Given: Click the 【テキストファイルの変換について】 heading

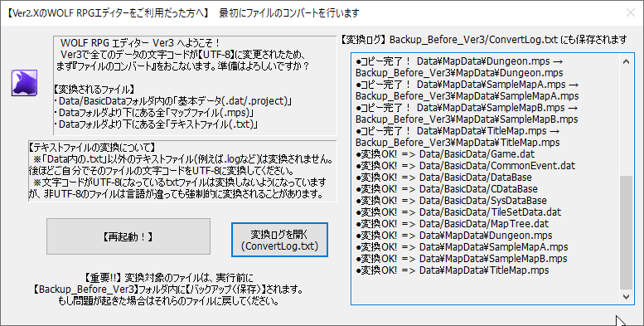Looking at the screenshot, I should pos(92,147).
